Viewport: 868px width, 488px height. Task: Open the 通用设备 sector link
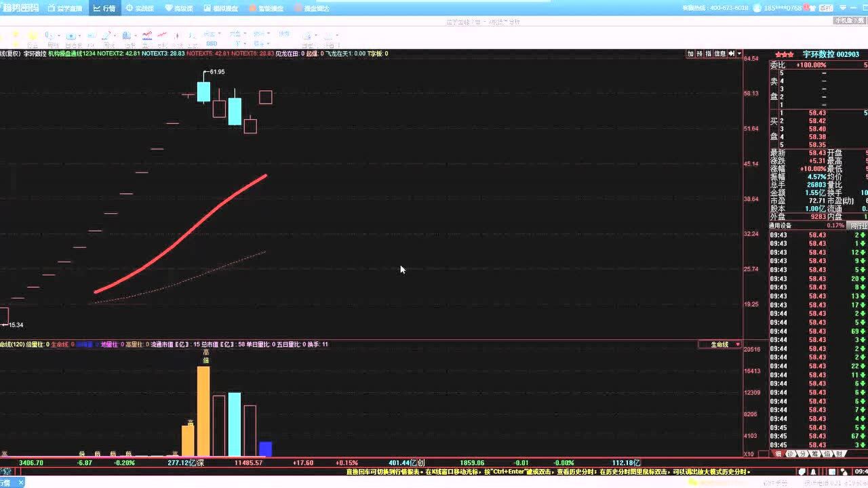pyautogui.click(x=780, y=226)
